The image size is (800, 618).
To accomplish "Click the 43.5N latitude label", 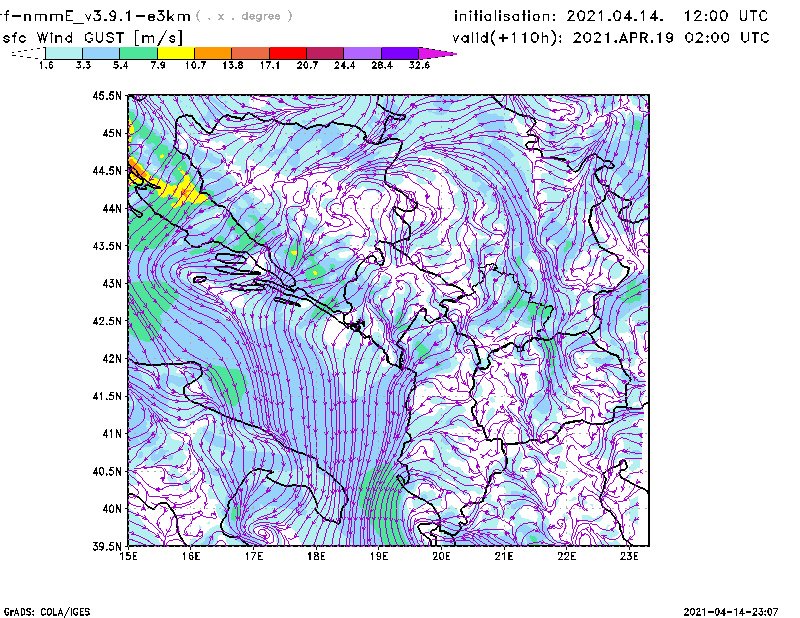I will pos(108,246).
